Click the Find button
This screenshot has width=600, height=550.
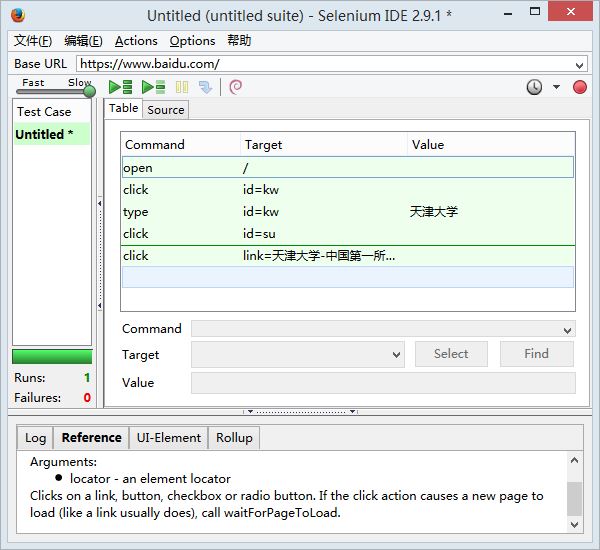[x=536, y=354]
